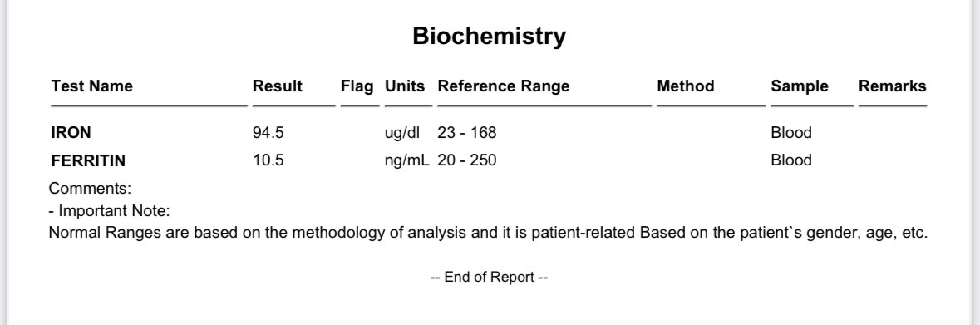Select the Reference Range column header
The width and height of the screenshot is (980, 325).
504,86
